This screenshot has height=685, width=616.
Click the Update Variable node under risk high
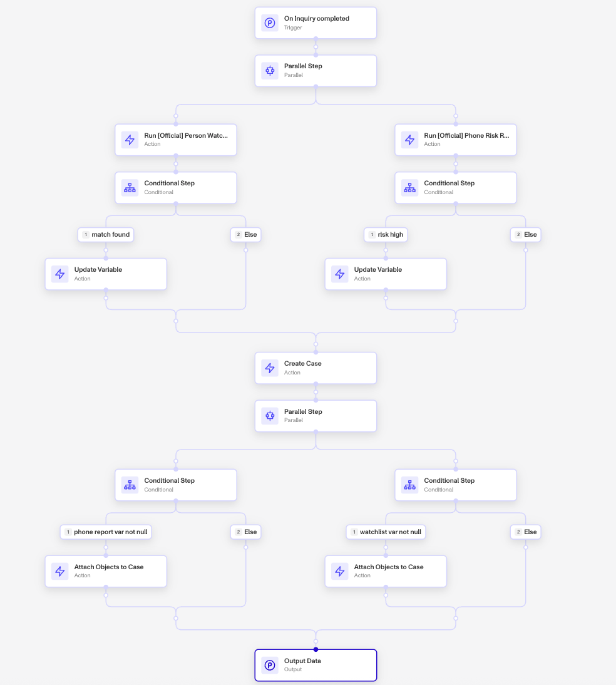click(340, 274)
